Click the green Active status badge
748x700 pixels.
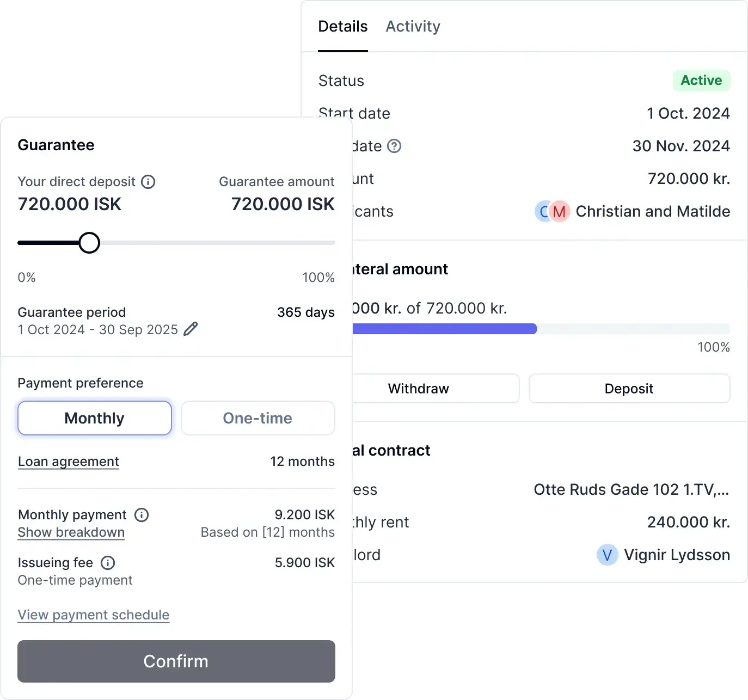701,81
